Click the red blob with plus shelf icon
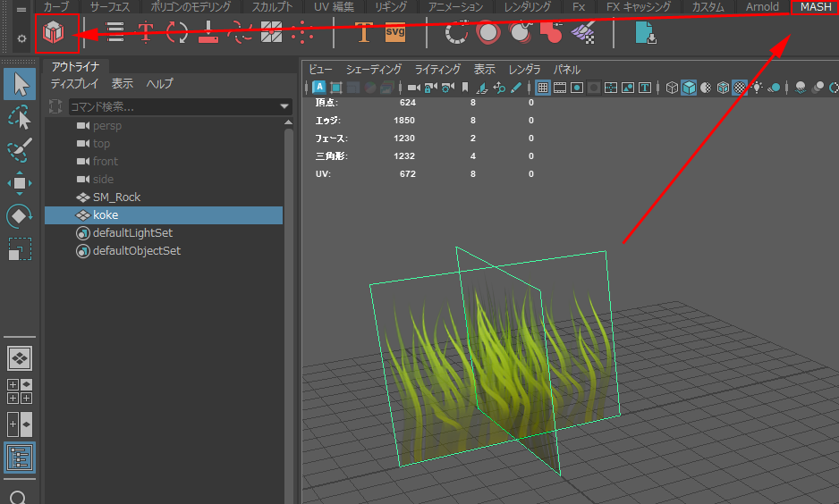The width and height of the screenshot is (839, 504). click(x=551, y=32)
